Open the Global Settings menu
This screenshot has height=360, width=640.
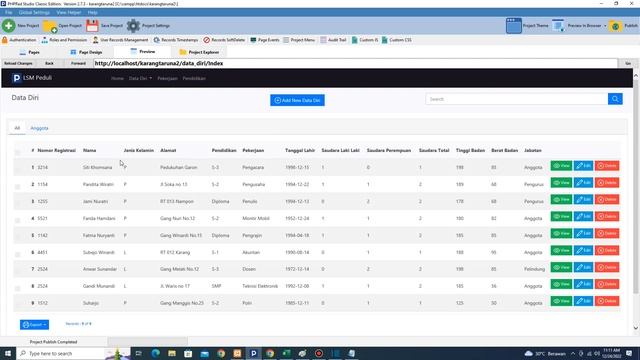pyautogui.click(x=34, y=13)
